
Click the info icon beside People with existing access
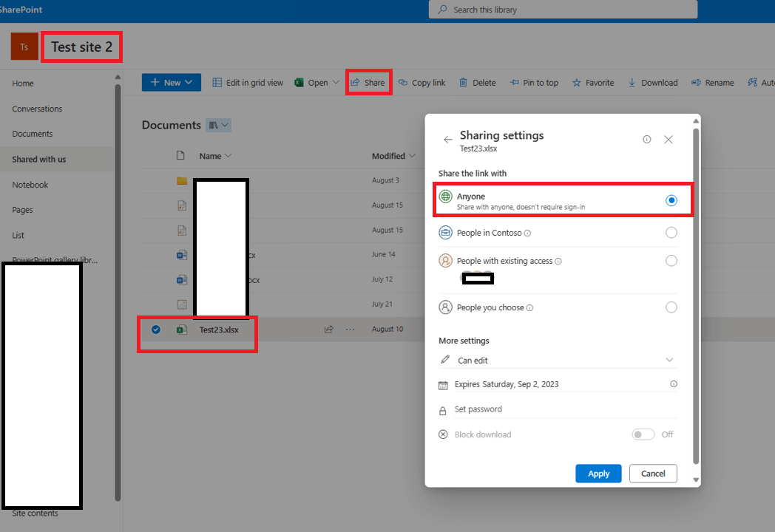[x=558, y=262]
